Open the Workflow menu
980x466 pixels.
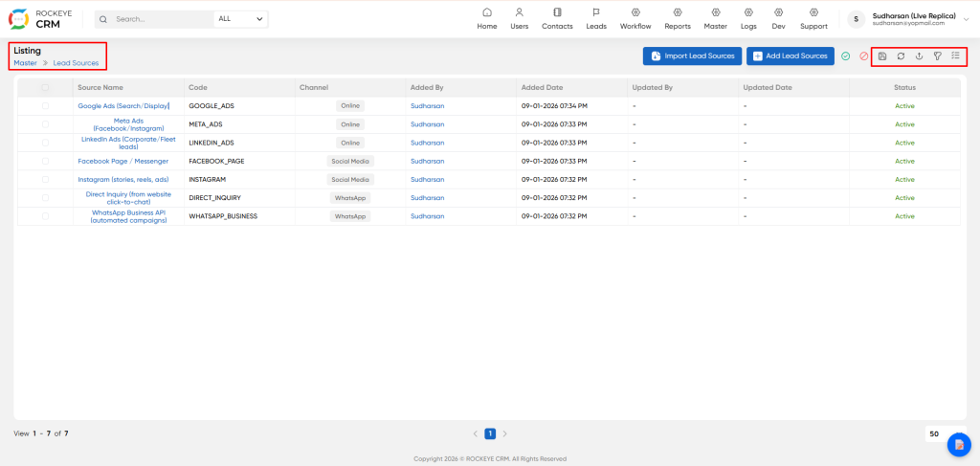coord(635,19)
